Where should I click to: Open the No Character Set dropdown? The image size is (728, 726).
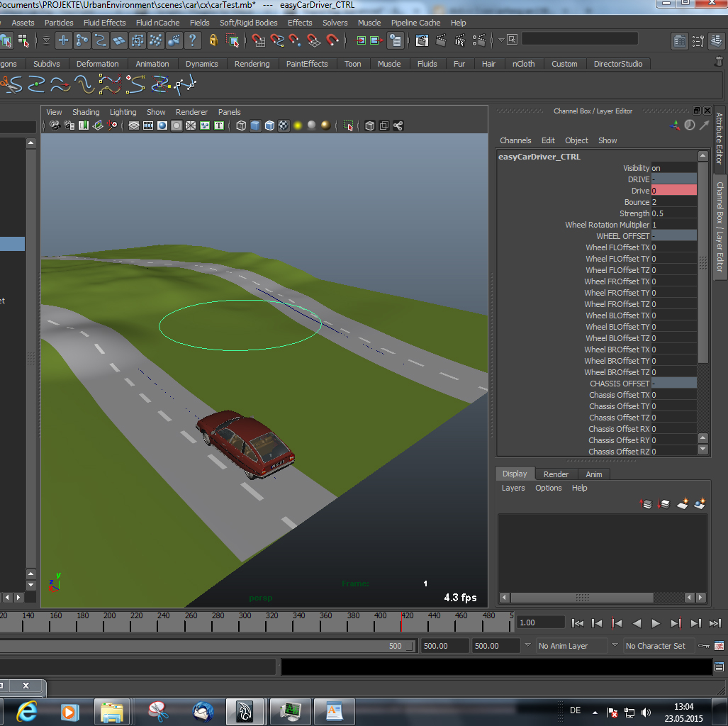click(656, 646)
